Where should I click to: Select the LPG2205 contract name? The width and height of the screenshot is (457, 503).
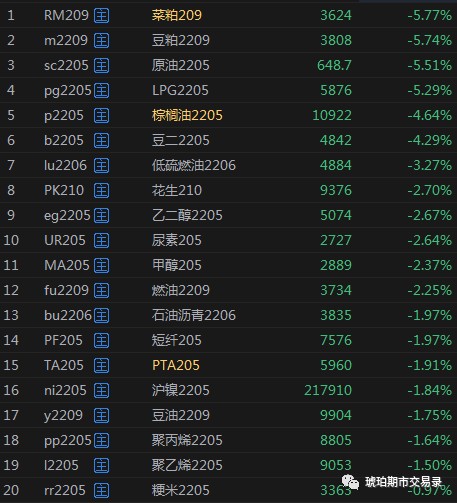180,90
